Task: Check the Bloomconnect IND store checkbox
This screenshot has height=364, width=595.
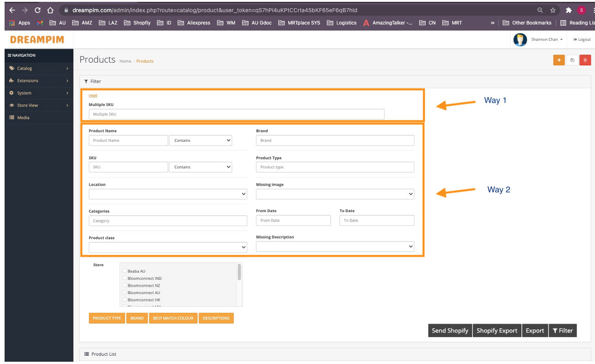Action: click(x=124, y=278)
